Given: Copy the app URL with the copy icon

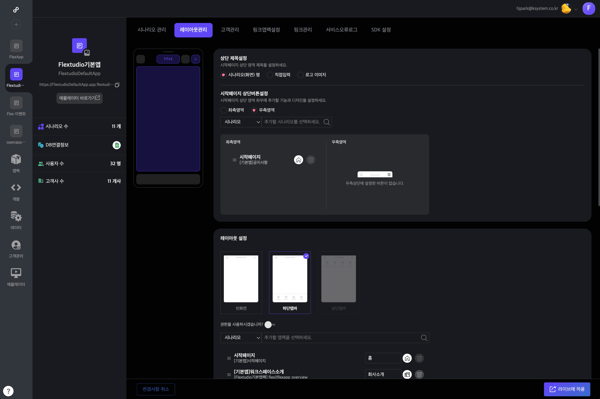Looking at the screenshot, I should coord(117,85).
